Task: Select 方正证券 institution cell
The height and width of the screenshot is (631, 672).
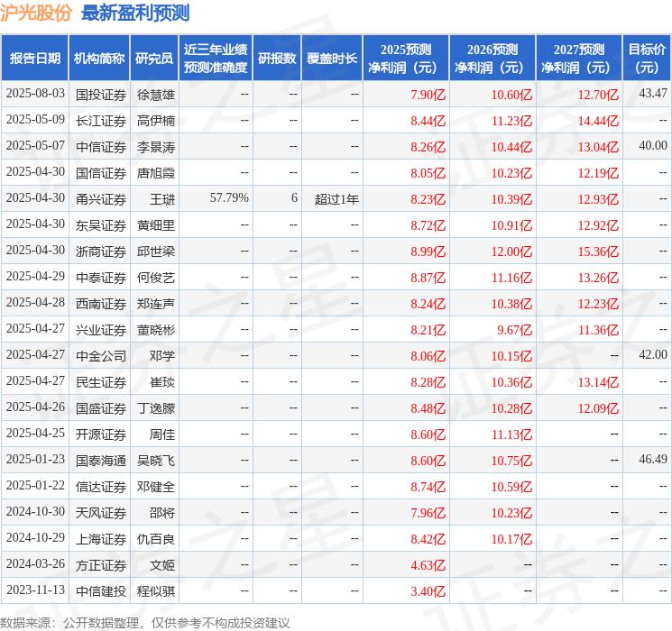Action: click(101, 565)
